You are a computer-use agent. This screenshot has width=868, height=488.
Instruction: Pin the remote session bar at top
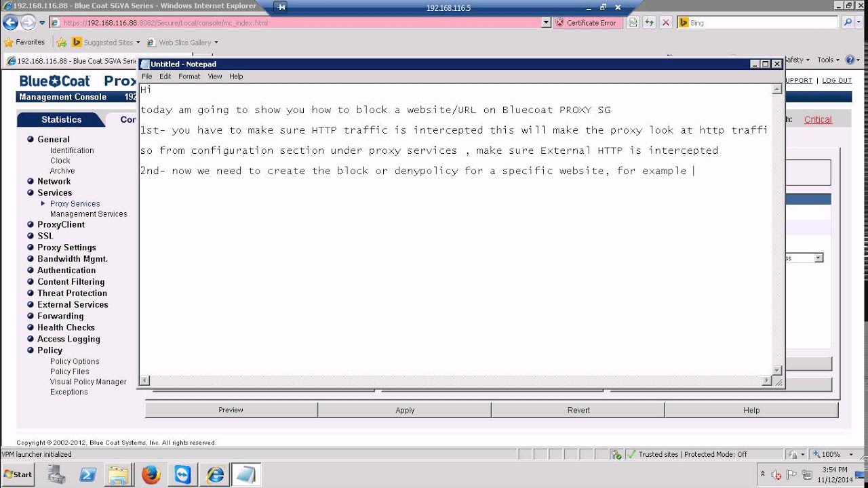[x=281, y=7]
